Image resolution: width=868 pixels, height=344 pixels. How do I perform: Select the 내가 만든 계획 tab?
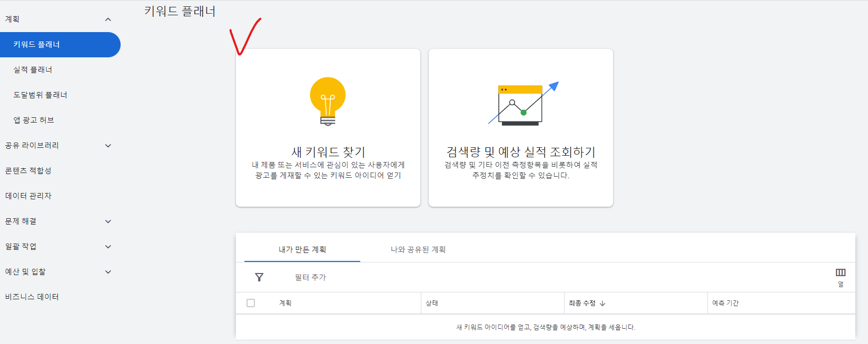pos(302,249)
